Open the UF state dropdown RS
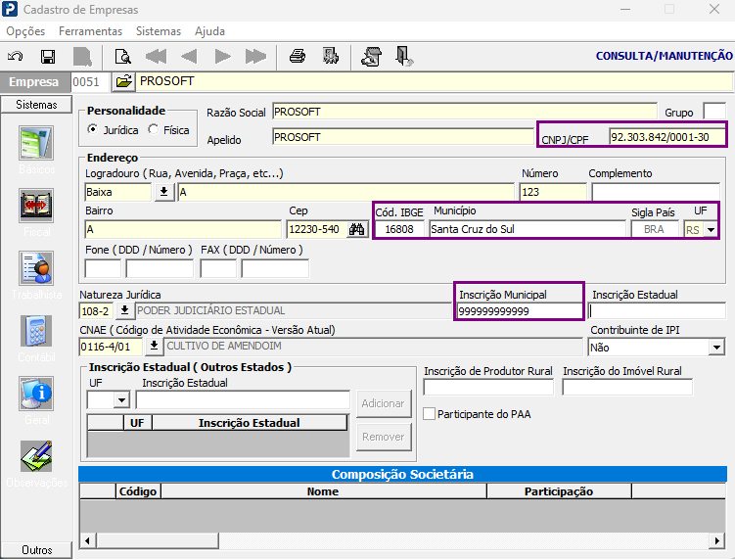 point(712,230)
